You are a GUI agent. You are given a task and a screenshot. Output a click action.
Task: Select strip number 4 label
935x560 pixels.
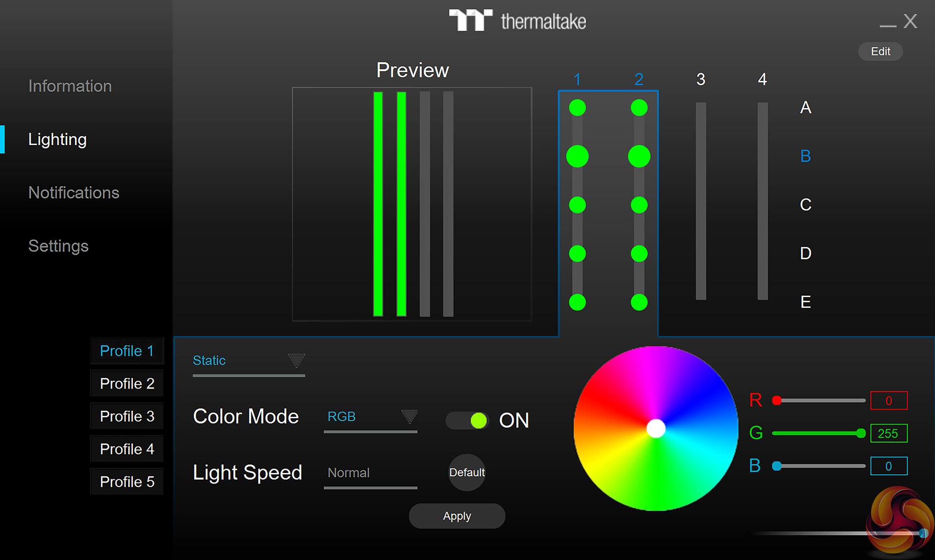[762, 79]
